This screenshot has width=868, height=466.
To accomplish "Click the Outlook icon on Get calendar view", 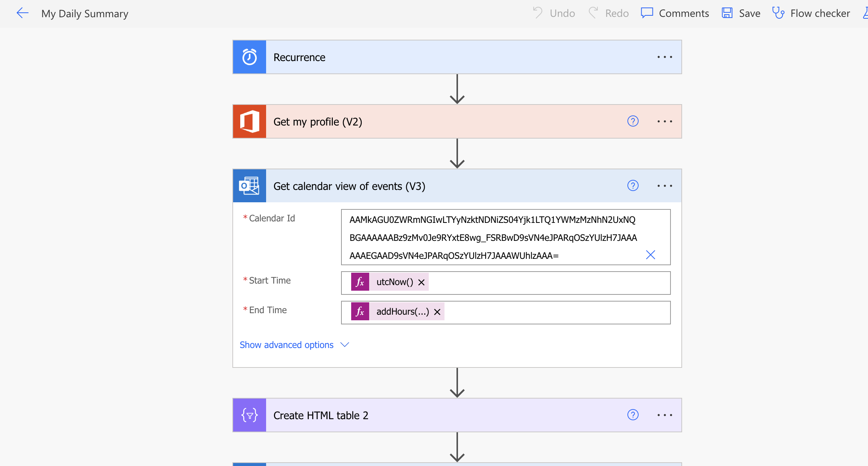I will (249, 185).
